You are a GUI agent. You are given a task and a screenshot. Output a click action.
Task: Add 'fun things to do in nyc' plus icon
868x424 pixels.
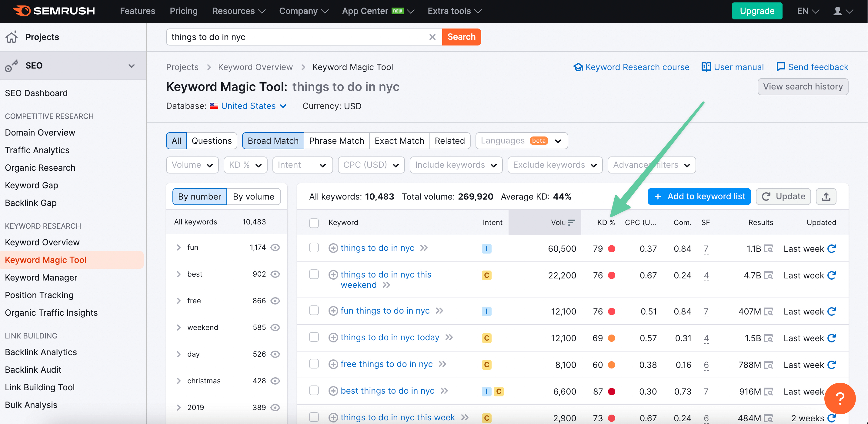pos(333,311)
